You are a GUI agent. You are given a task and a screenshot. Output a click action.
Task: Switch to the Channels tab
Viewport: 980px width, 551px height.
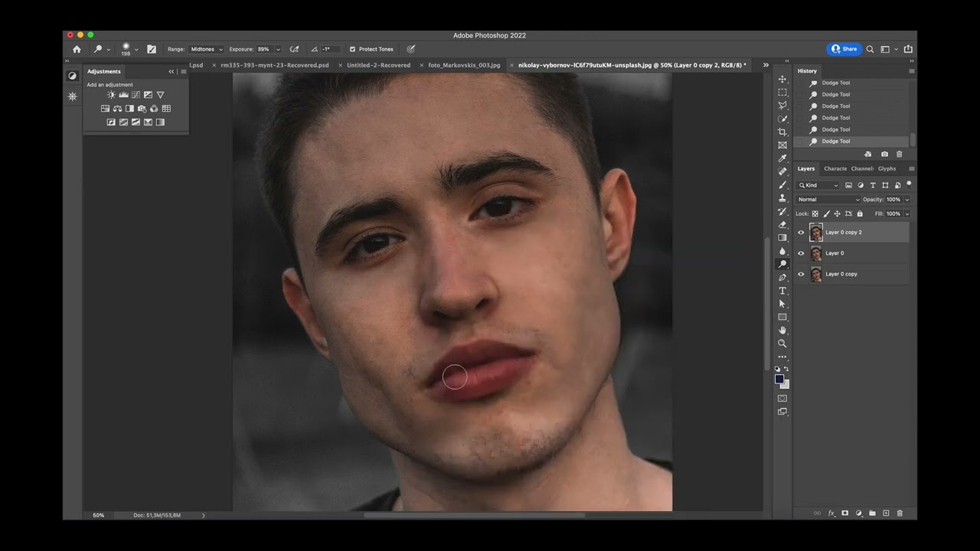click(x=862, y=168)
